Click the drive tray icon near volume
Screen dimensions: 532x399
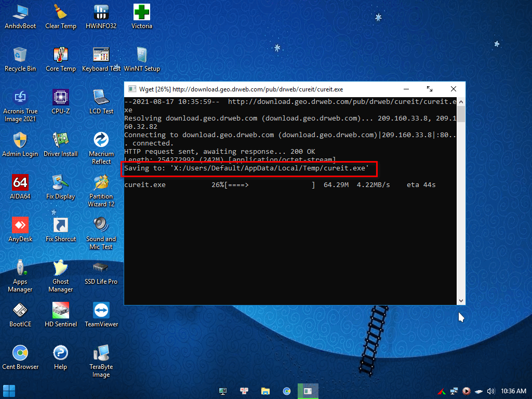pyautogui.click(x=478, y=392)
